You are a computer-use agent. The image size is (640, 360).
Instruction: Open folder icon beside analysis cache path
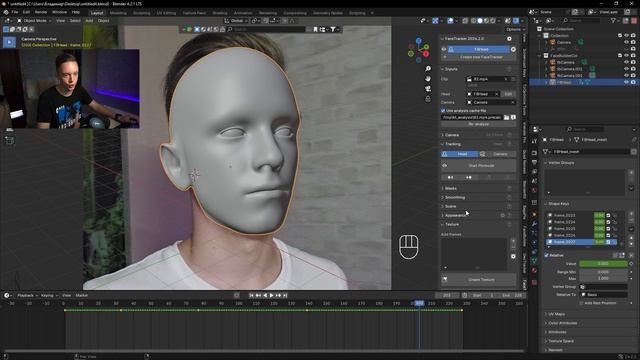coord(507,117)
